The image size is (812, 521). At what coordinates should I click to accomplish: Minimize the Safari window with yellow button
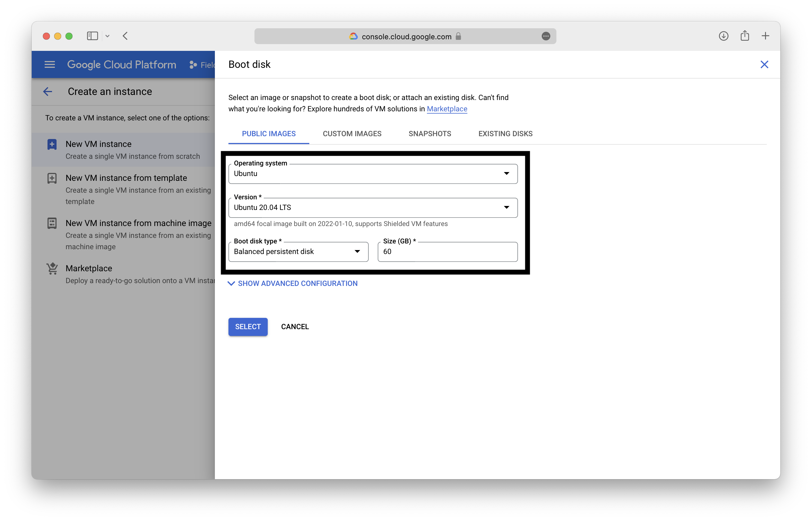point(58,36)
